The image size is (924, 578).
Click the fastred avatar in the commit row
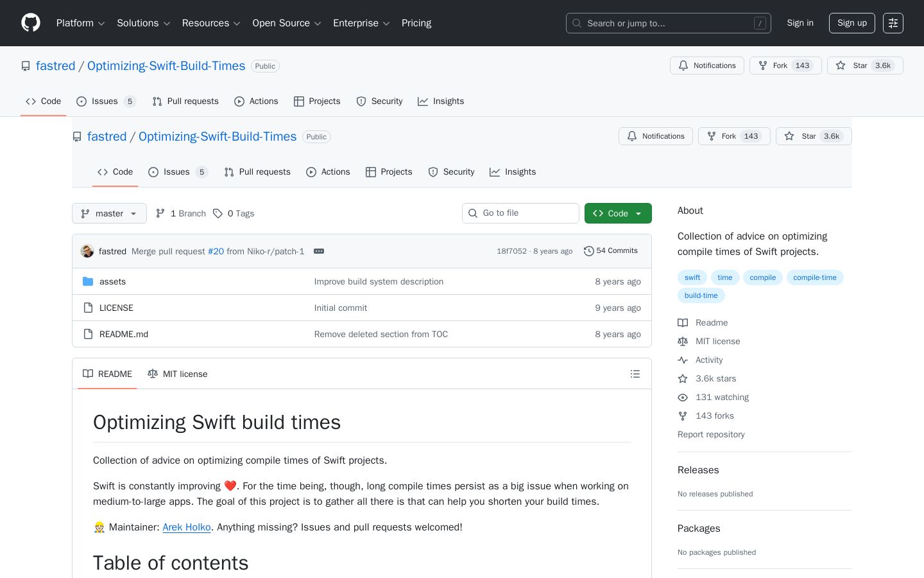pyautogui.click(x=87, y=251)
